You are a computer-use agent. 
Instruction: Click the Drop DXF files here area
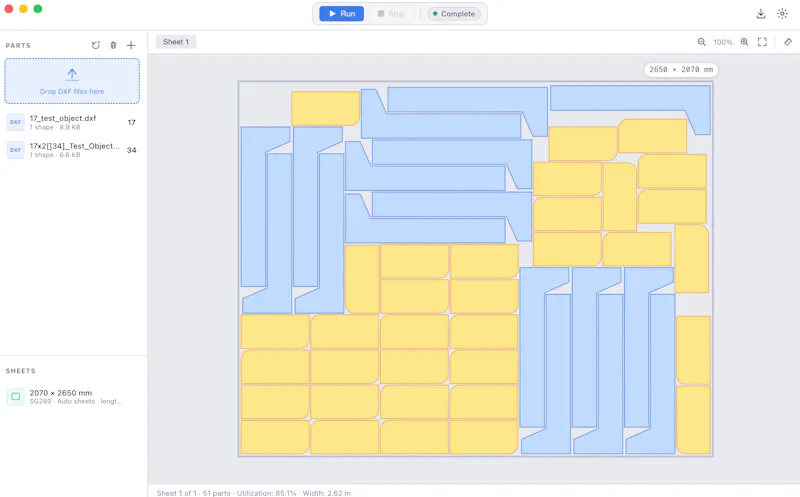pos(72,81)
